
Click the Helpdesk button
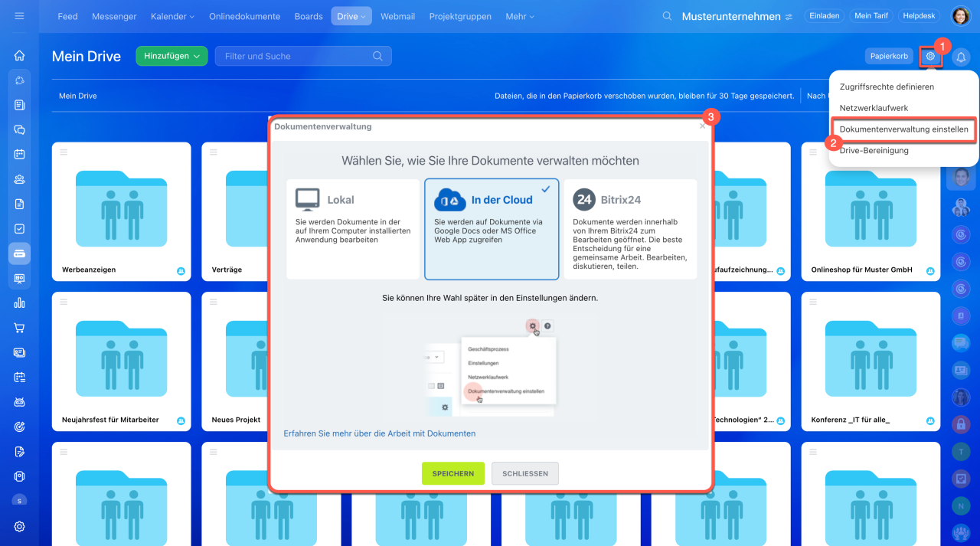pos(920,16)
